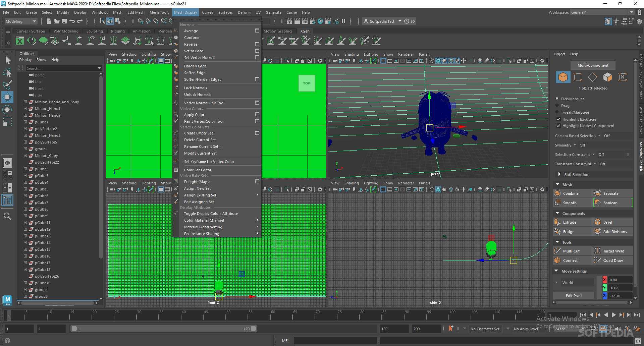Click the Bevel button

tap(613, 222)
